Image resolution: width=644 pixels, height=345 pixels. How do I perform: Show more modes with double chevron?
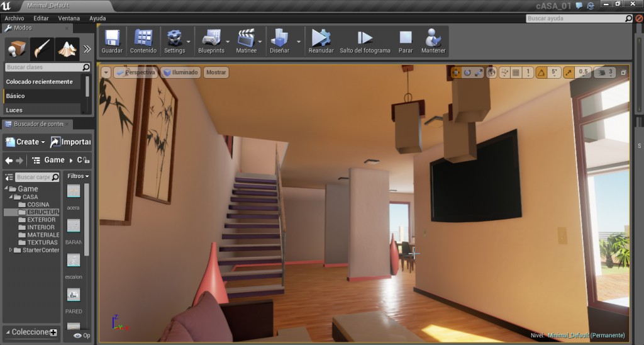87,49
